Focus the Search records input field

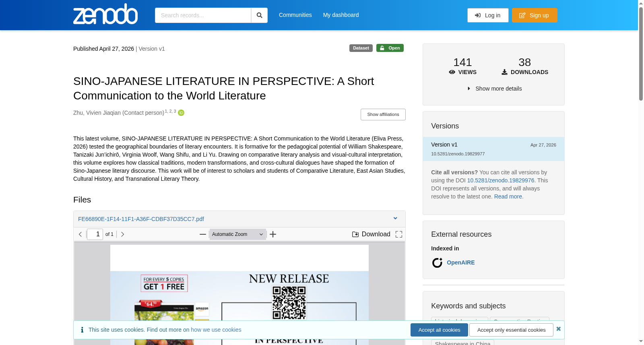tap(203, 15)
